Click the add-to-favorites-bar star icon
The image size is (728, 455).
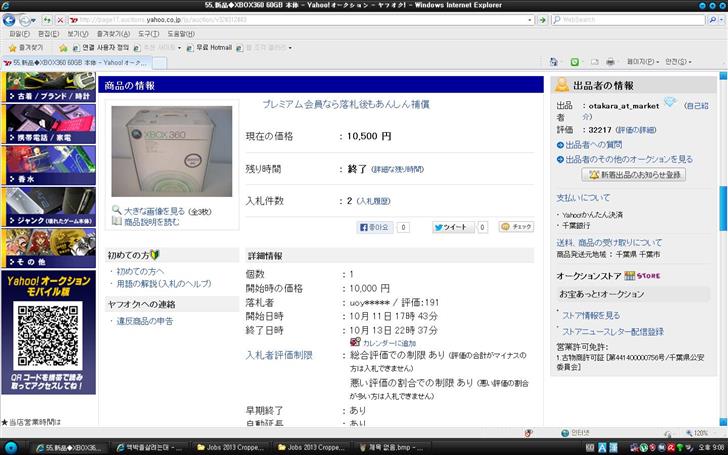63,48
